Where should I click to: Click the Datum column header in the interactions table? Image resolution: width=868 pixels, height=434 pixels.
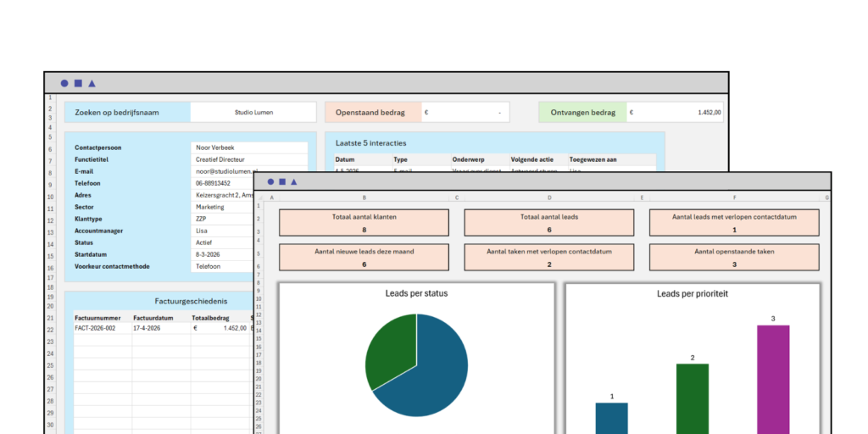coord(345,159)
